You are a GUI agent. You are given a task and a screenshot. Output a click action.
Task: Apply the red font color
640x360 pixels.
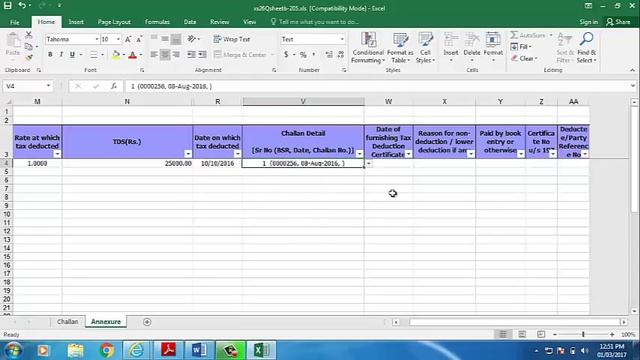coord(132,54)
